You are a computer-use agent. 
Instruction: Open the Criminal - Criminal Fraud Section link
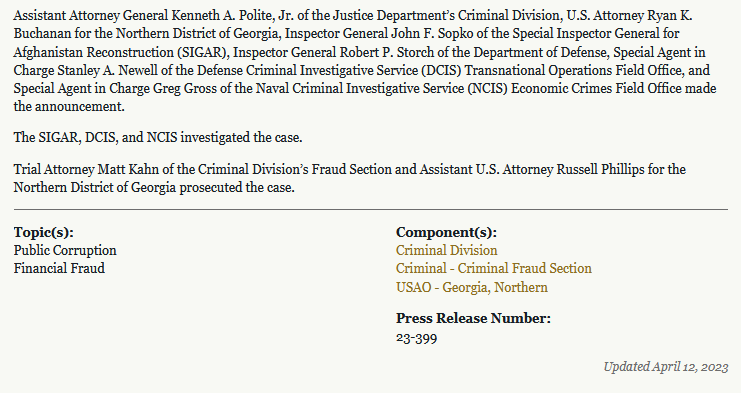[x=494, y=269]
